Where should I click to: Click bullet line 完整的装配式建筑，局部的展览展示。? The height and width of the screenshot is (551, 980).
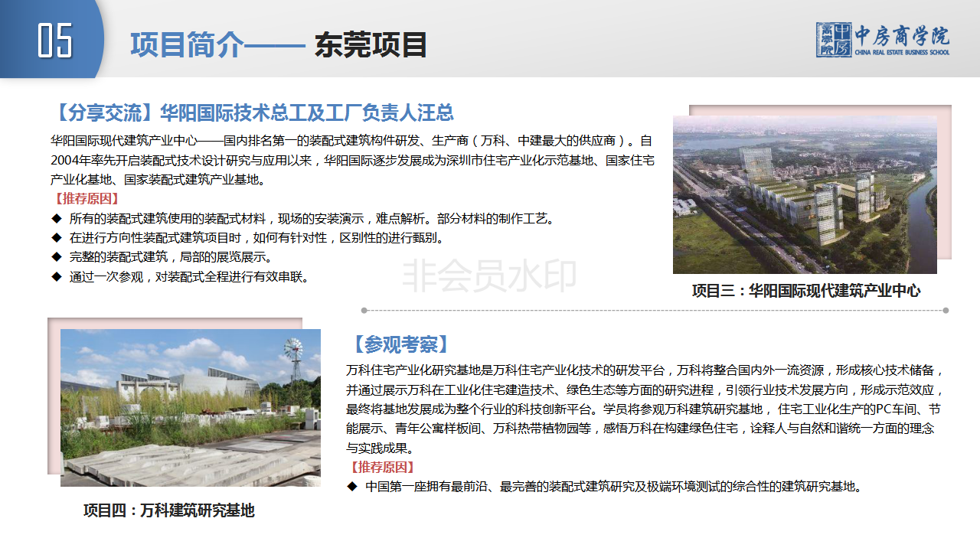162,257
